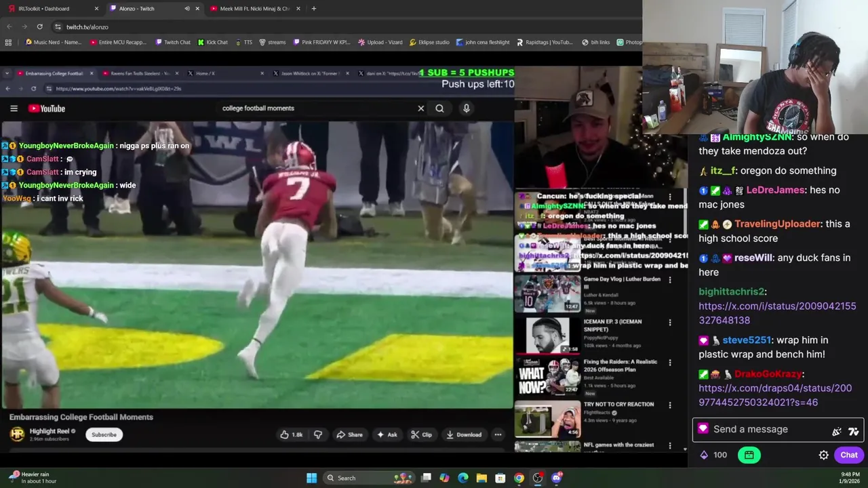868x488 pixels.
Task: Click the YouTube logo in streamed window
Action: (47, 108)
